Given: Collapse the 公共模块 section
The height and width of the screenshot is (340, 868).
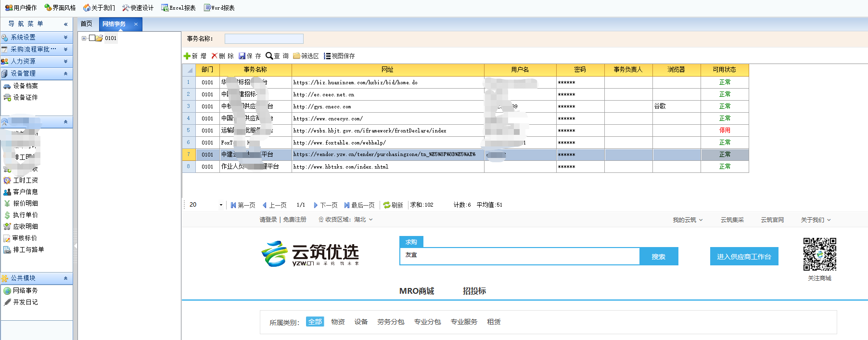Looking at the screenshot, I should (37, 278).
